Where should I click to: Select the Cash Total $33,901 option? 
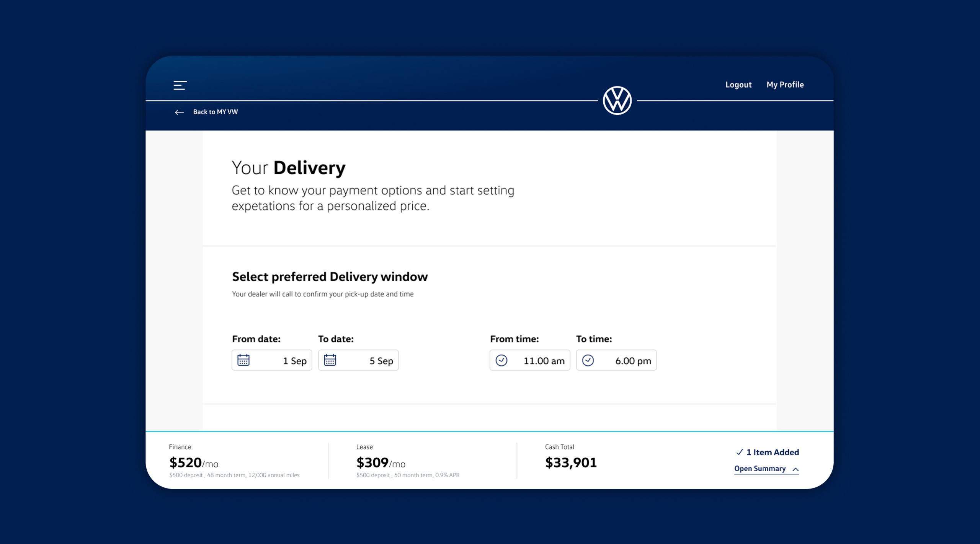click(570, 463)
